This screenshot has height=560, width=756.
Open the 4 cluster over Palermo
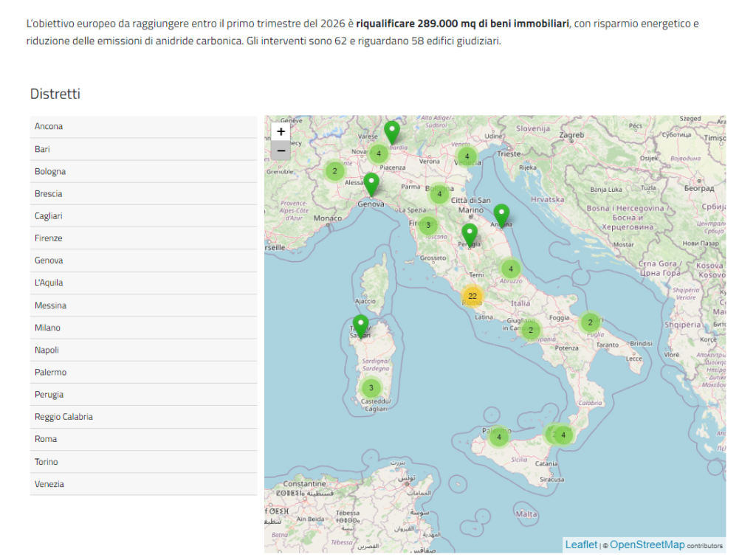[499, 437]
